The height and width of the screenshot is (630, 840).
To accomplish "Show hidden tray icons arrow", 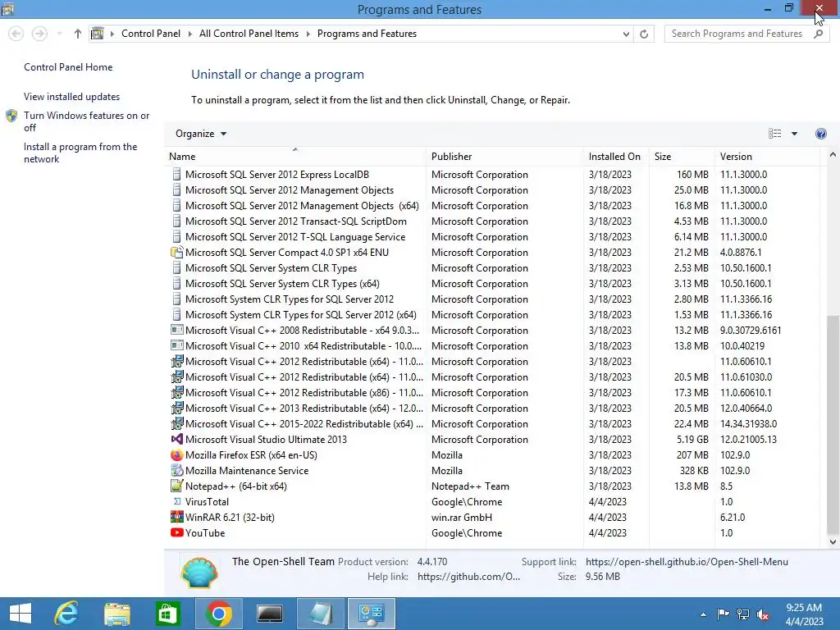I will (x=703, y=614).
